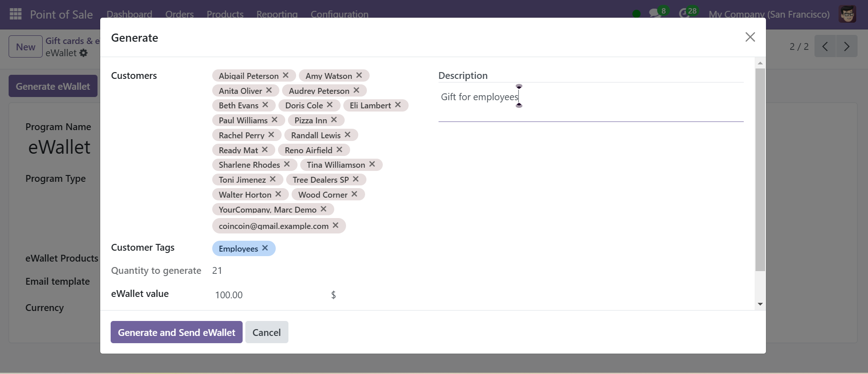Click the Quantity to generate value 21
Image resolution: width=868 pixels, height=374 pixels.
coord(217,271)
